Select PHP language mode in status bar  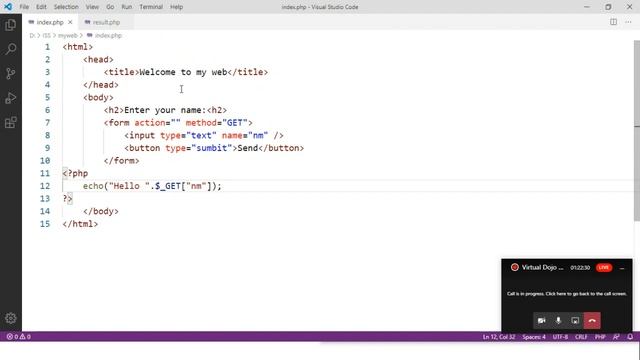(x=600, y=337)
